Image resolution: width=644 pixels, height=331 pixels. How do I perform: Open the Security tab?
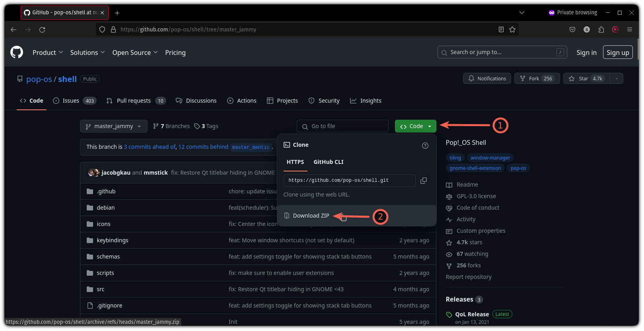pyautogui.click(x=324, y=101)
